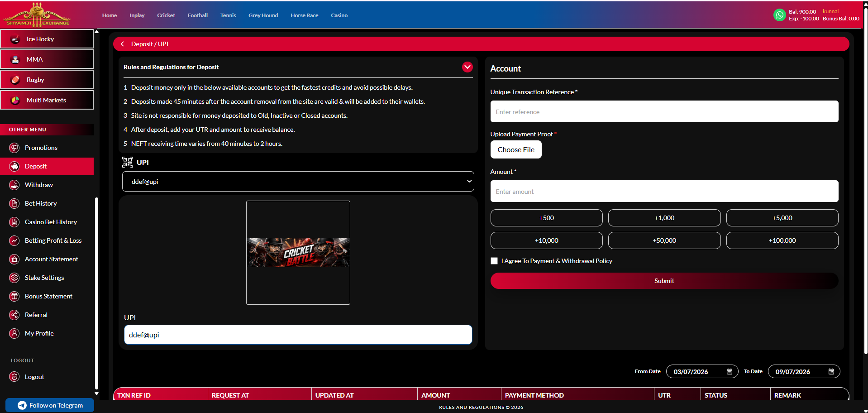868x413 pixels.
Task: Click the Logout icon
Action: [14, 377]
